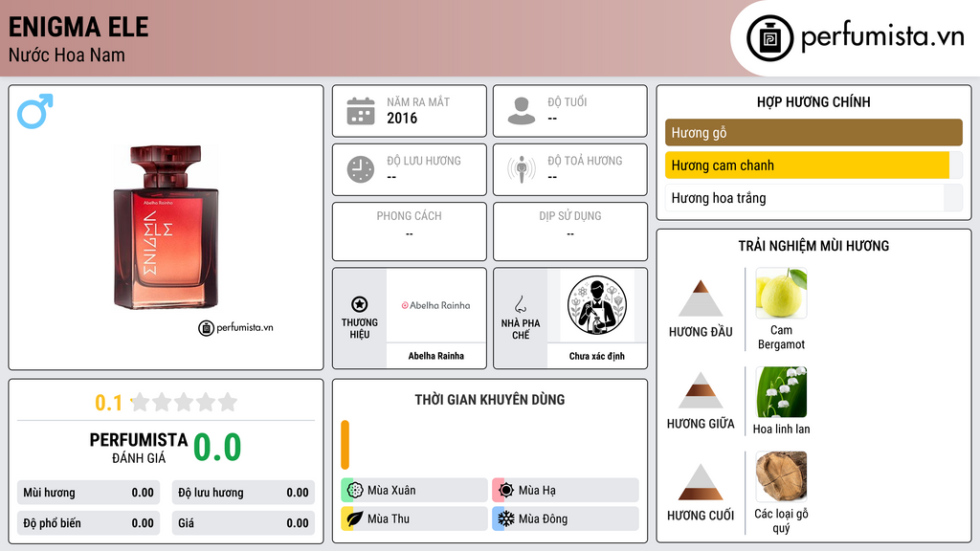The width and height of the screenshot is (980, 551).
Task: Click the person icon beside Độ Tuổi
Action: click(x=522, y=111)
